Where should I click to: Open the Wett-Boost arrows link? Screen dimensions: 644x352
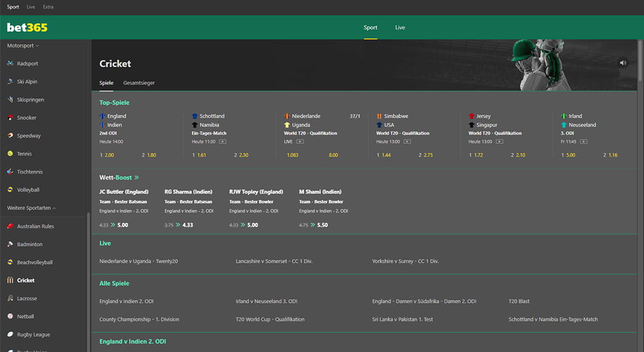[x=136, y=178]
